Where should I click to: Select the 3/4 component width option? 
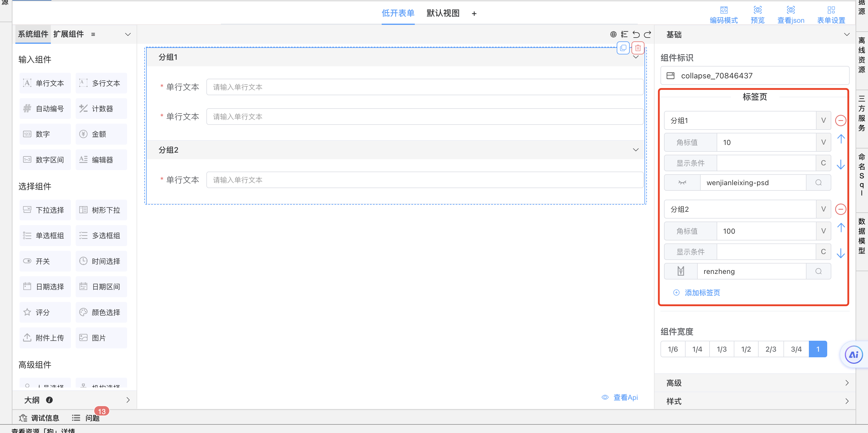point(796,349)
